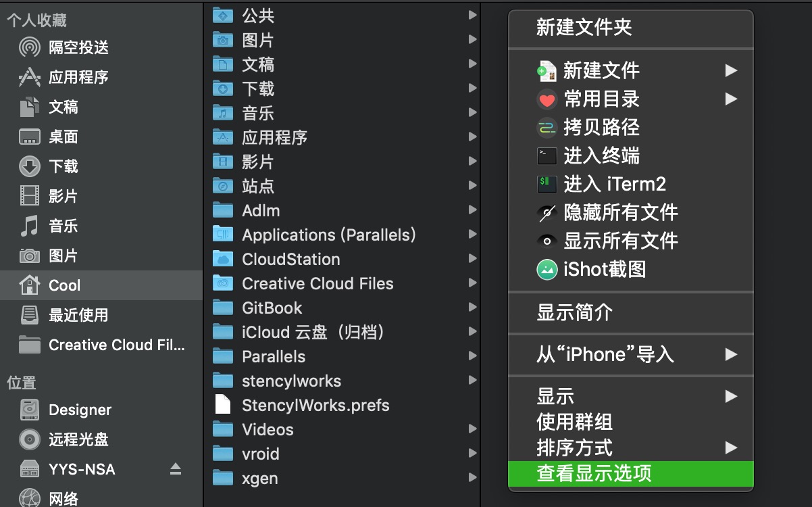
Task: Select 显示简介 in context menu
Action: [630, 312]
